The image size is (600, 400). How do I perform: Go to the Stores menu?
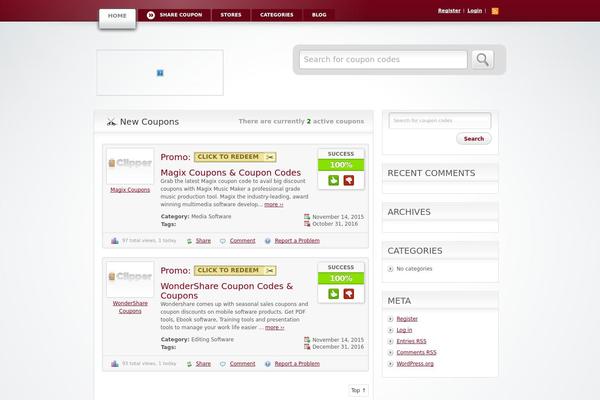231,15
